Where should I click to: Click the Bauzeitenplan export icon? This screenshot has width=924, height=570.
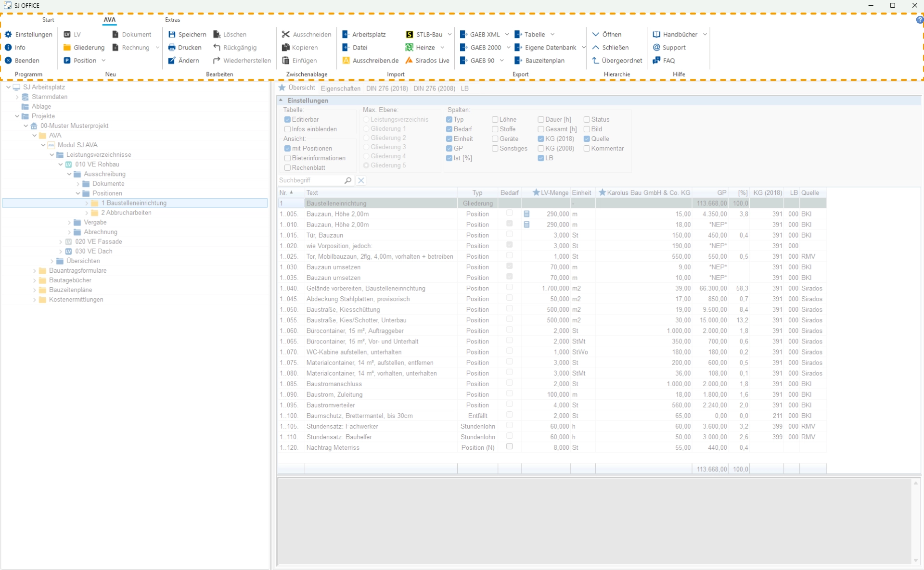tap(518, 60)
